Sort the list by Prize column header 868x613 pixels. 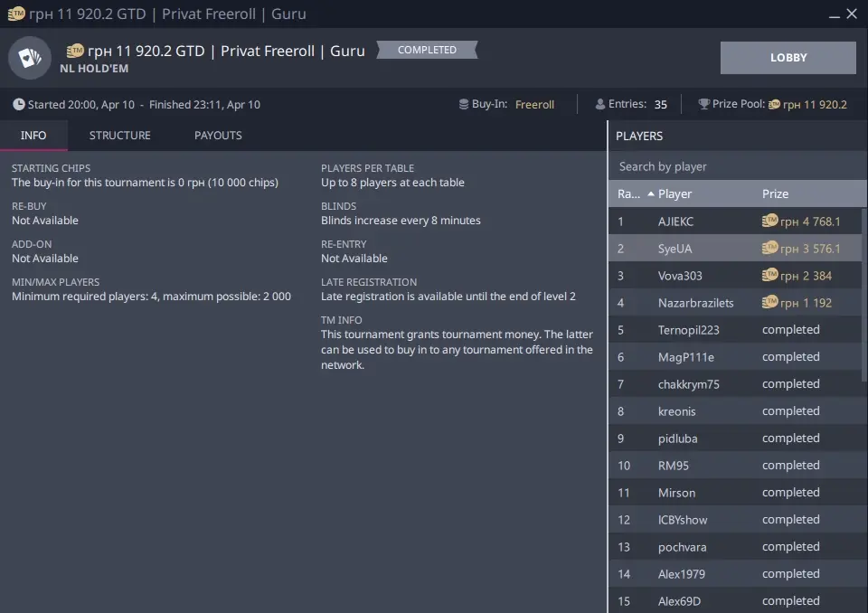click(775, 193)
